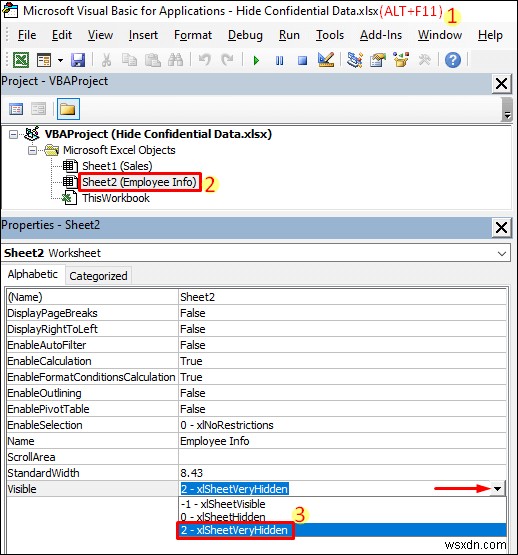Close the Project - VBAProject pane
Screen dimensions: 518x555
click(x=501, y=84)
